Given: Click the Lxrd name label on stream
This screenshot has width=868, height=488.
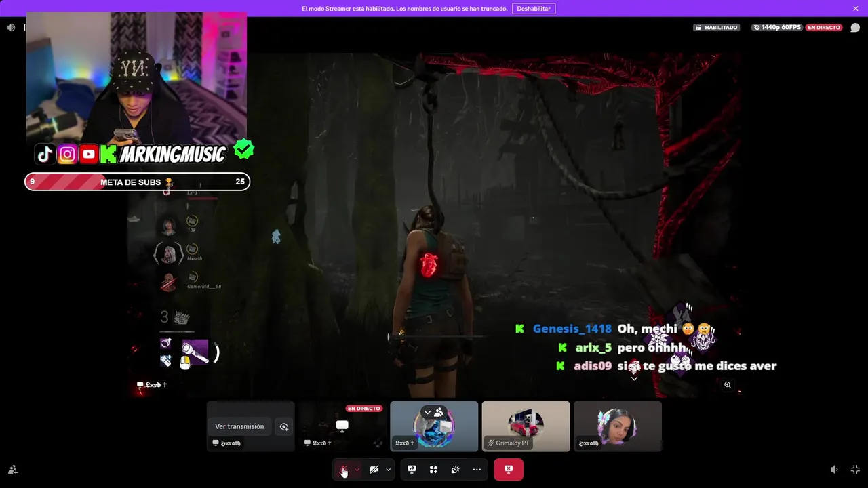Looking at the screenshot, I should click(153, 385).
